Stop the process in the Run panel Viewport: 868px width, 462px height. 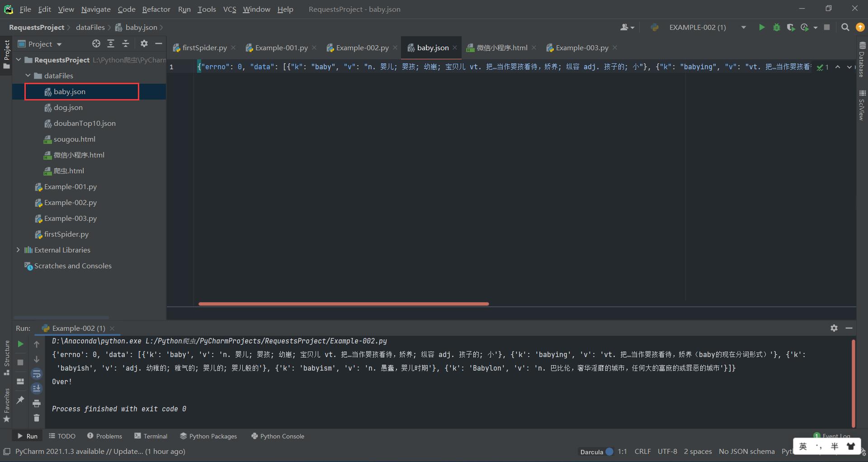pyautogui.click(x=20, y=362)
